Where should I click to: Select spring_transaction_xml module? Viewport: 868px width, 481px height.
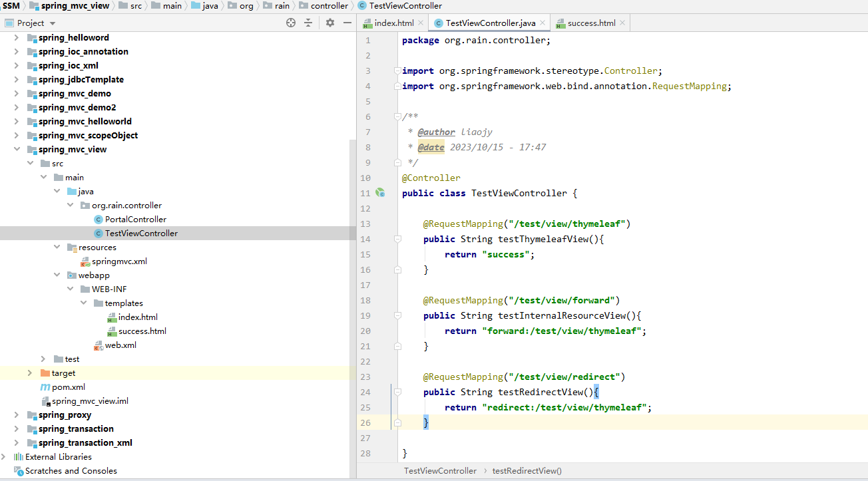pyautogui.click(x=85, y=443)
